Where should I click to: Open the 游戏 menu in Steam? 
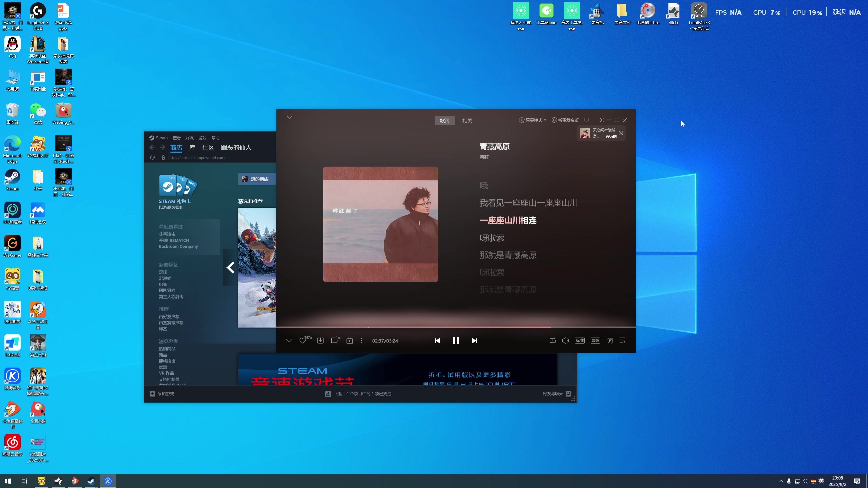[x=202, y=138]
